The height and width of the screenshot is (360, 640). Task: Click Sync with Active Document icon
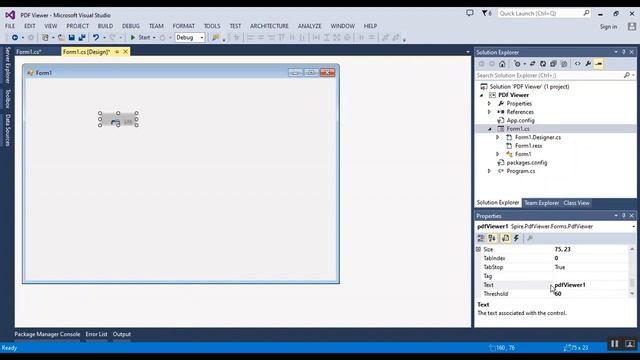[x=533, y=64]
